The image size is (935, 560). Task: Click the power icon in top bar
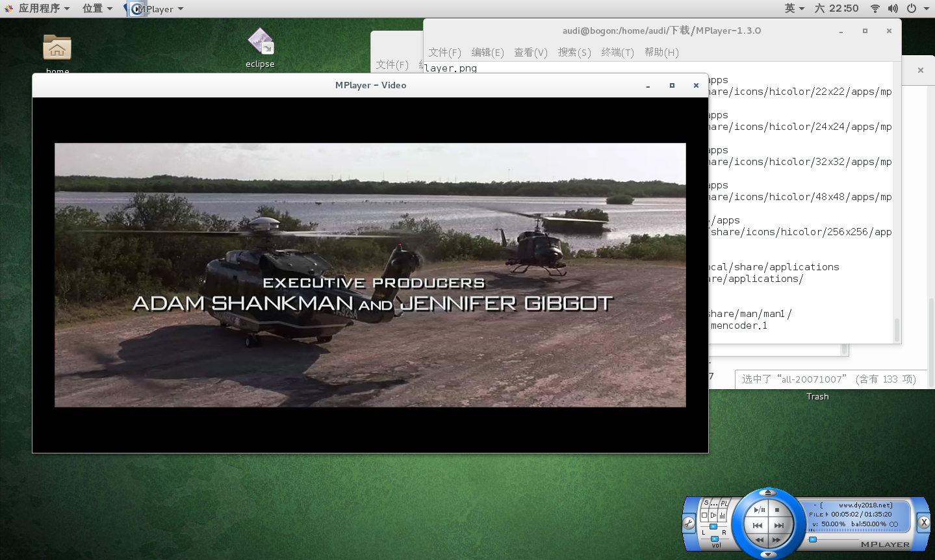point(912,8)
